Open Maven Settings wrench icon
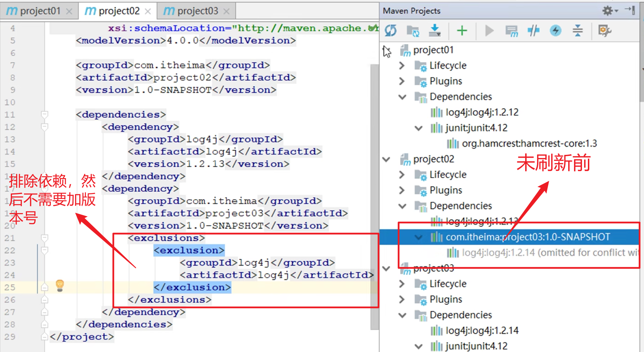 pos(605,31)
